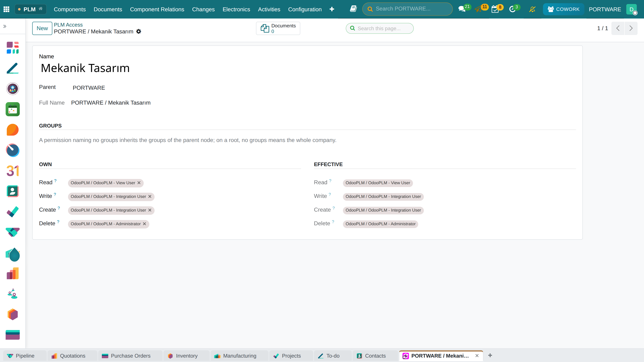Switch to the Purchase Orders bottom tab
Screen dimensions: 644x362
click(x=130, y=356)
